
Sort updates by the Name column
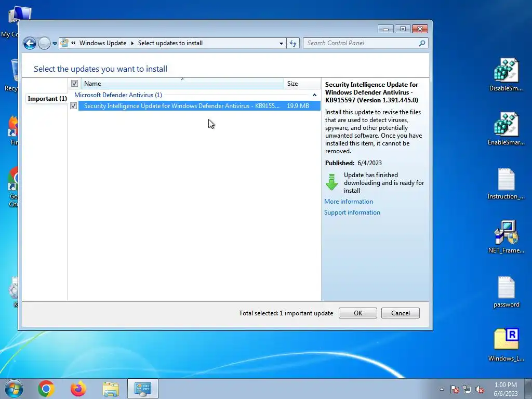tap(182, 84)
